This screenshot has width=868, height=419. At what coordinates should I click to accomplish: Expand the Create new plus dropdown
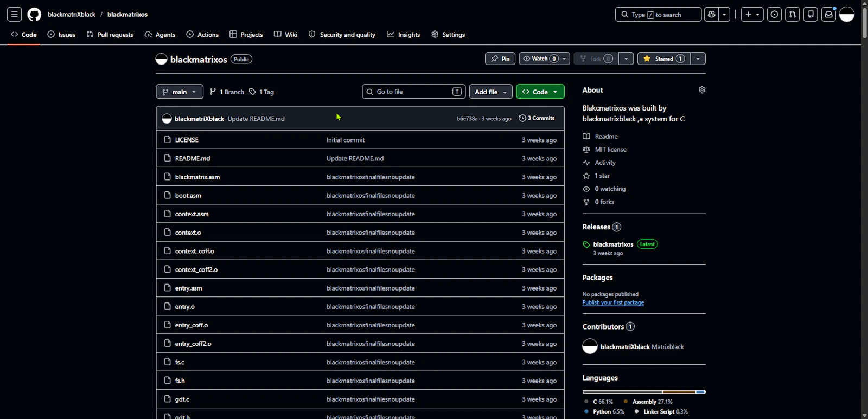click(x=753, y=15)
